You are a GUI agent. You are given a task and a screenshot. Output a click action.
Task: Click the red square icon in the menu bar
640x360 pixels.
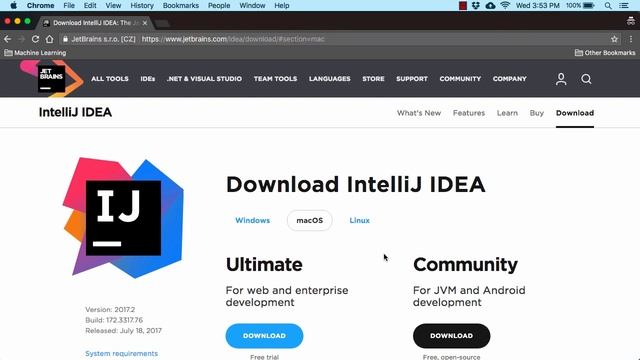(x=463, y=5)
